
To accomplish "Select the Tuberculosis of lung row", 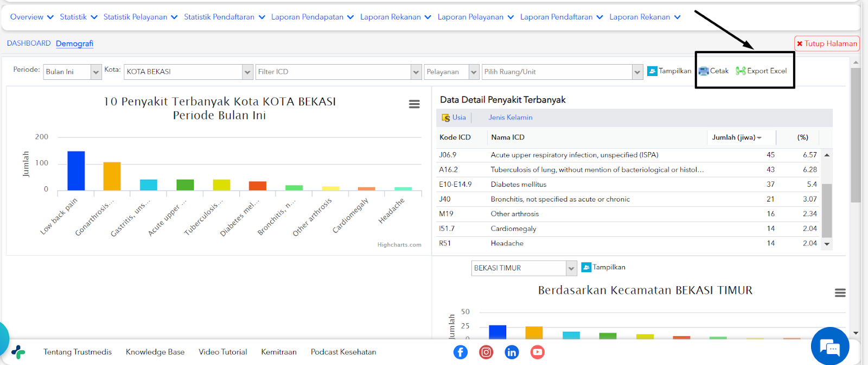I will (x=628, y=170).
